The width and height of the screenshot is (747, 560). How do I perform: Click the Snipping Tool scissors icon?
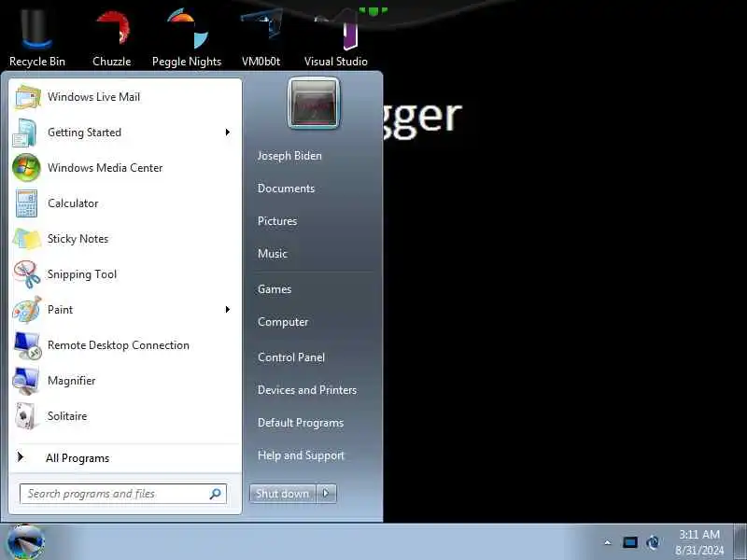pos(27,274)
